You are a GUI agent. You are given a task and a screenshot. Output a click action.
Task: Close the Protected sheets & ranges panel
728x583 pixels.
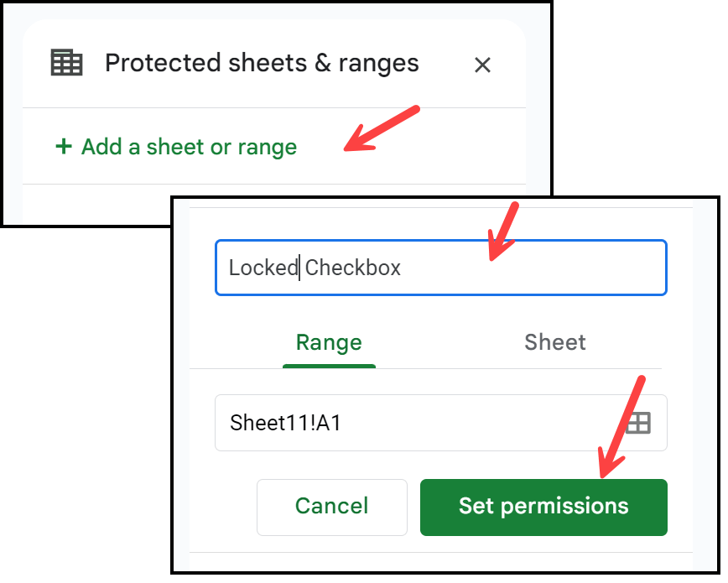pyautogui.click(x=482, y=65)
